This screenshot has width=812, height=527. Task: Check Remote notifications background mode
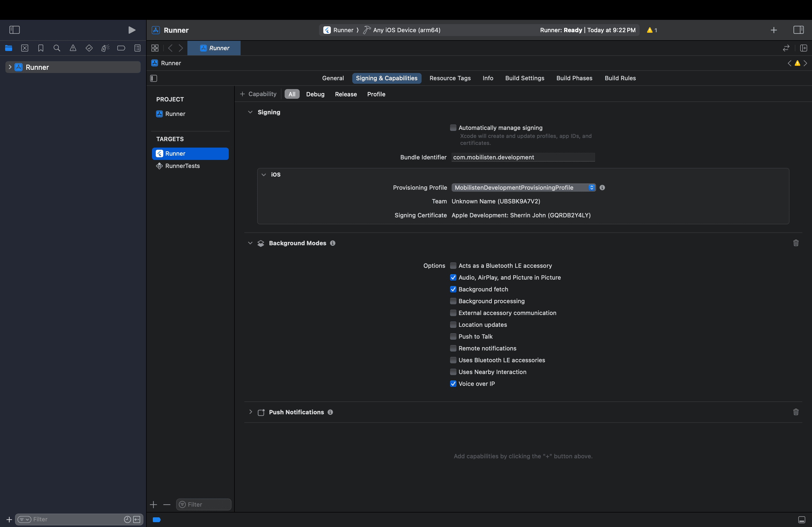click(x=453, y=348)
